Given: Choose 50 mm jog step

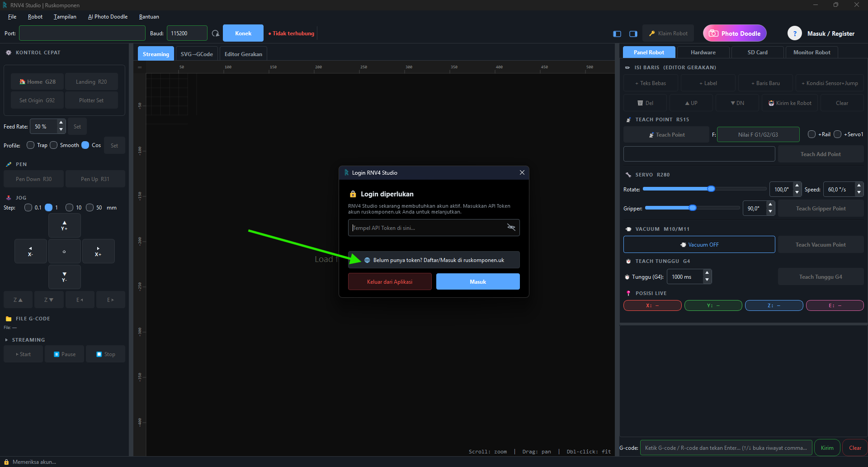Looking at the screenshot, I should (90, 208).
